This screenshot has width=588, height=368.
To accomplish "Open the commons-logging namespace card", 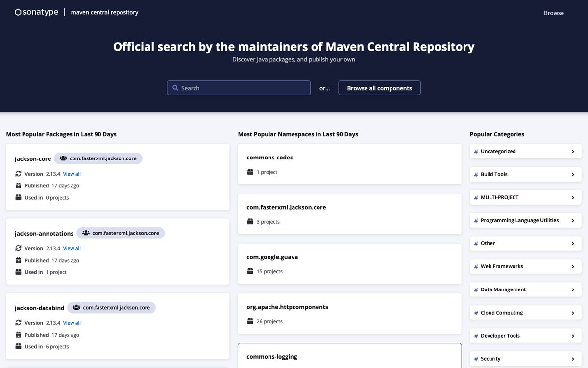I will [x=349, y=356].
